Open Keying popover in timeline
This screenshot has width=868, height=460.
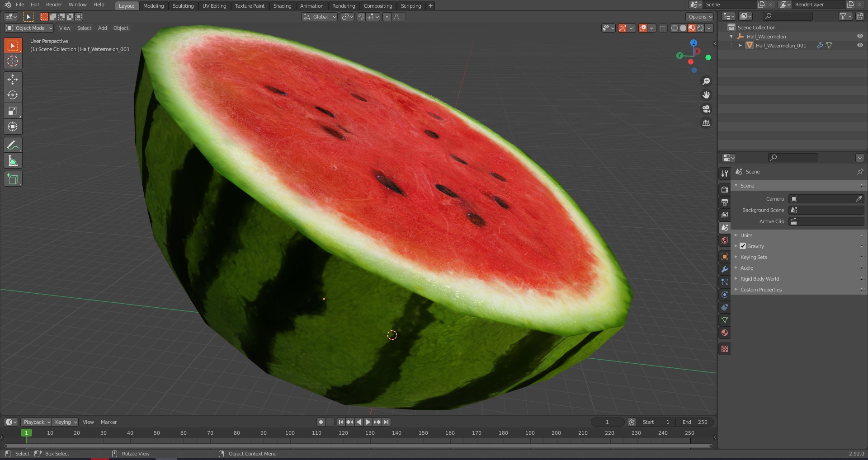point(65,422)
